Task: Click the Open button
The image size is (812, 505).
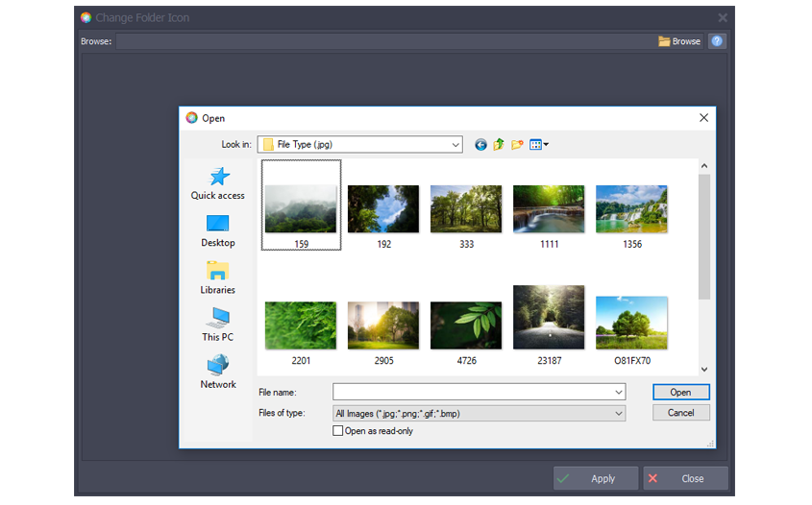Action: [x=680, y=392]
